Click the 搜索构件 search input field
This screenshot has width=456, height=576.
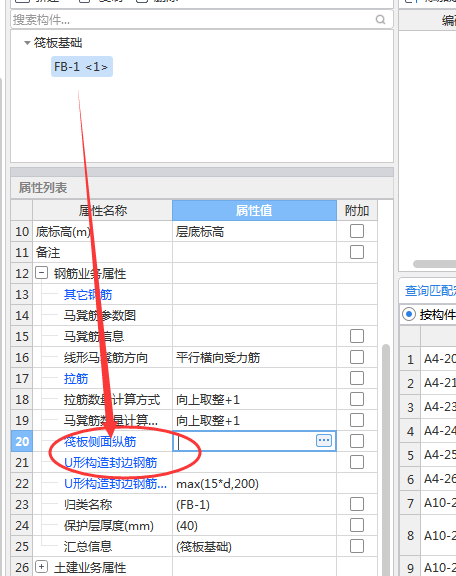coord(202,19)
